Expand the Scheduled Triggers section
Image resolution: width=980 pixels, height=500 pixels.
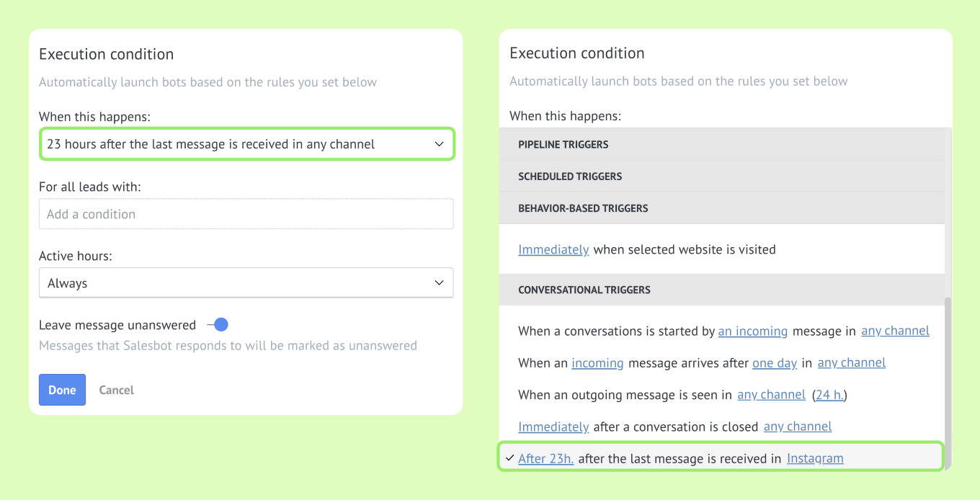[x=721, y=176]
